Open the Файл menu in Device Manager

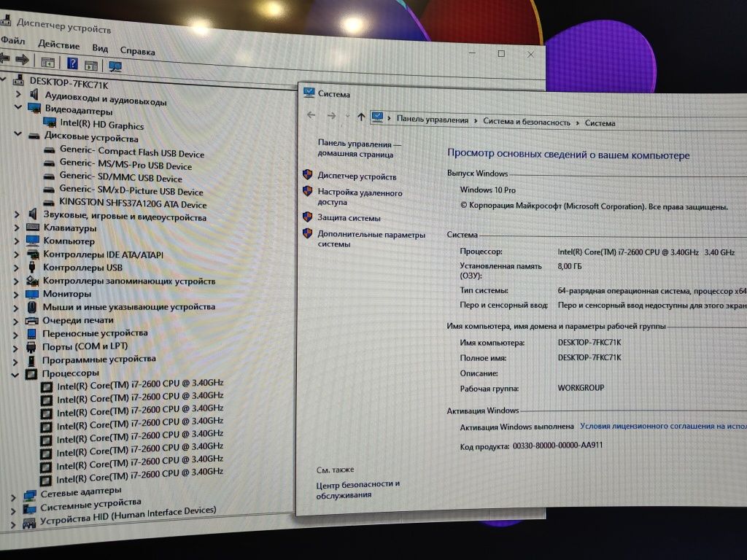(12, 41)
